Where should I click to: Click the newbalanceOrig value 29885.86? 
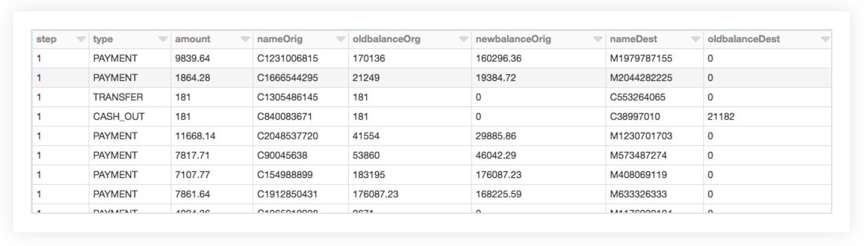496,136
